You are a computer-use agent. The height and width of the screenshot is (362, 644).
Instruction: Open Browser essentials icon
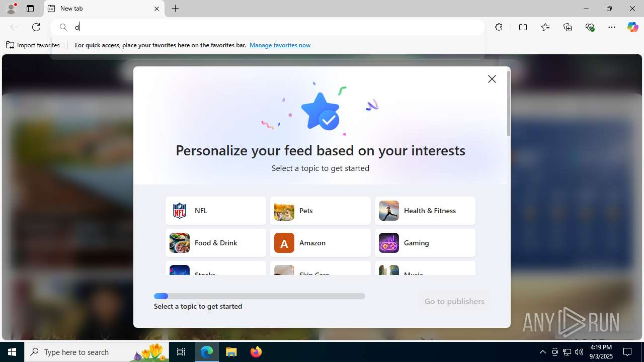[x=590, y=27]
